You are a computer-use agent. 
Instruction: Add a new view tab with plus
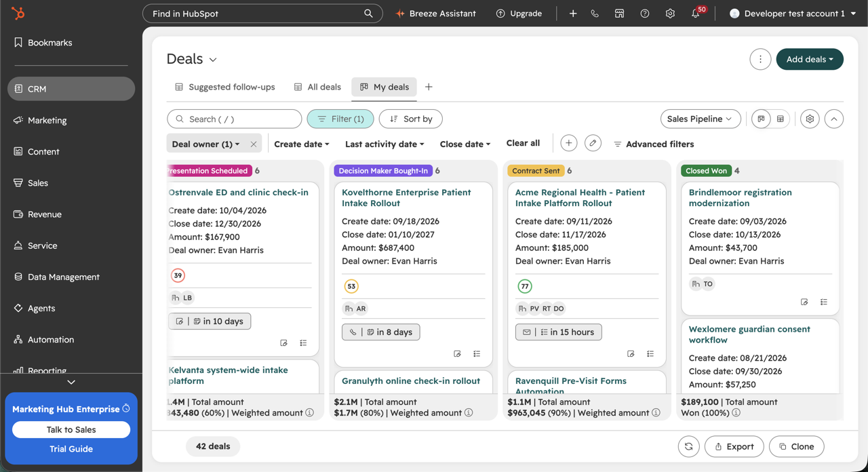[429, 87]
